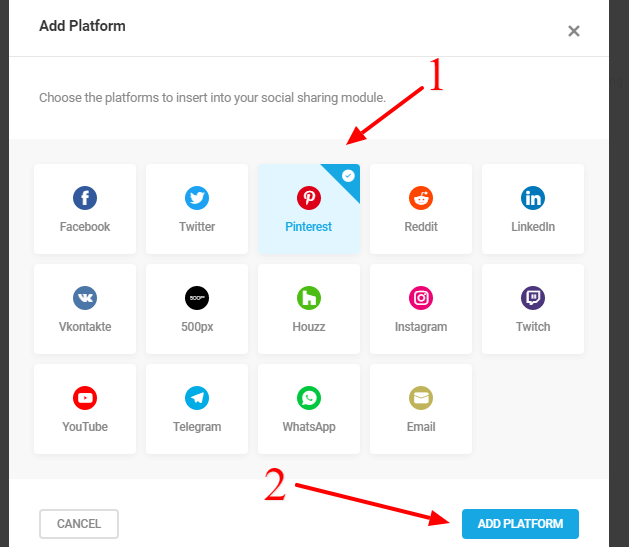Uncheck the Pinterest selected checkmark
The height and width of the screenshot is (547, 629).
[348, 176]
